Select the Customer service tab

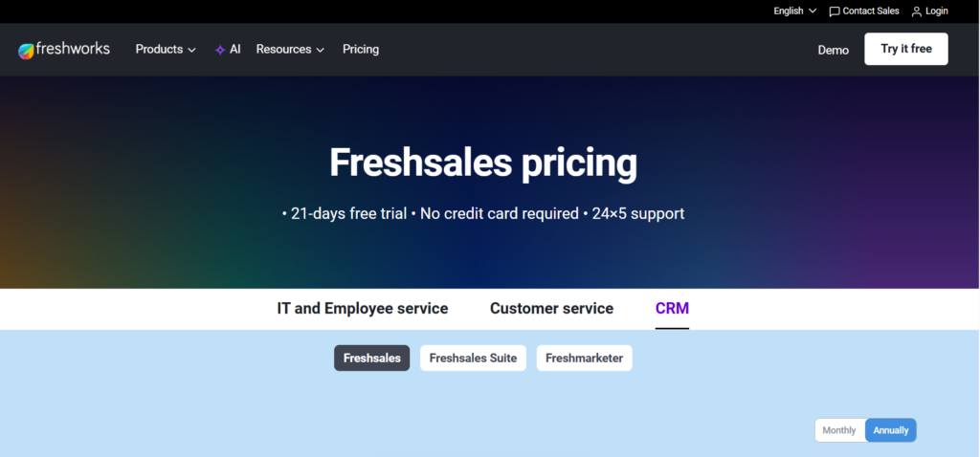pyautogui.click(x=551, y=309)
